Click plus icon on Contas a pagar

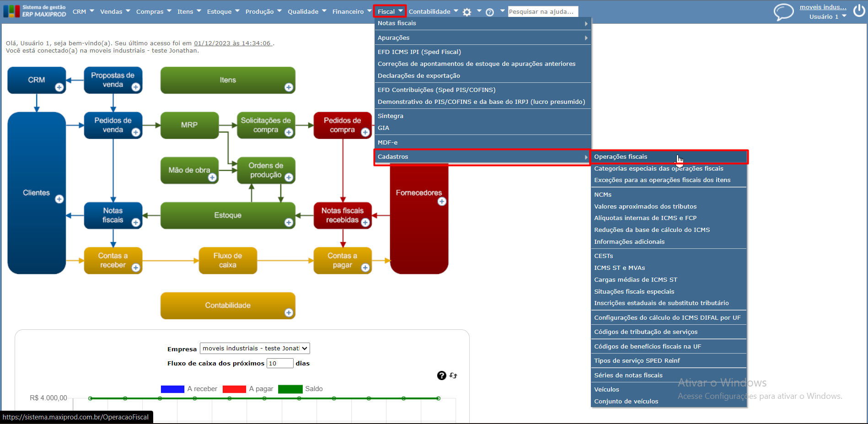(365, 268)
